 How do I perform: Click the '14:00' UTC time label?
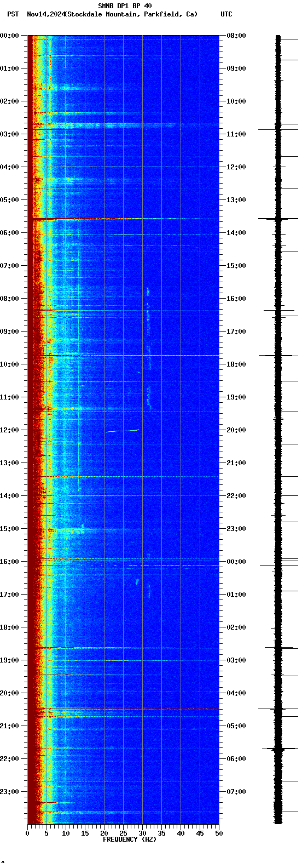pos(236,233)
